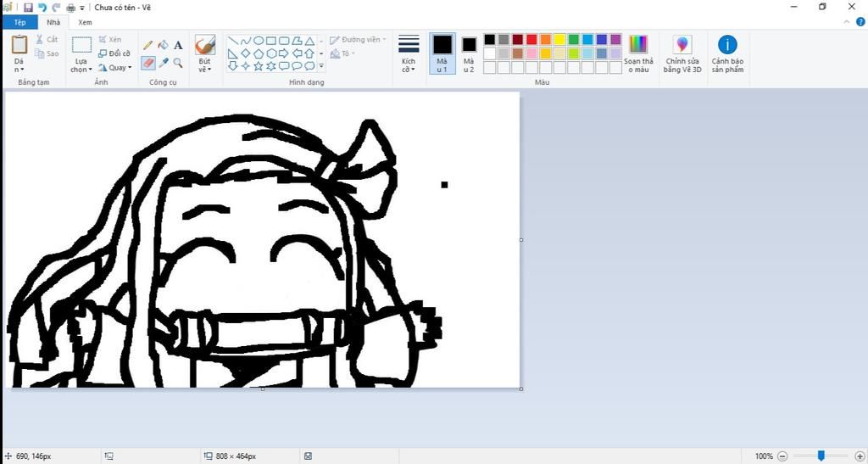Switch to the Xem view tab
Screen dimensions: 868x464
click(x=85, y=22)
